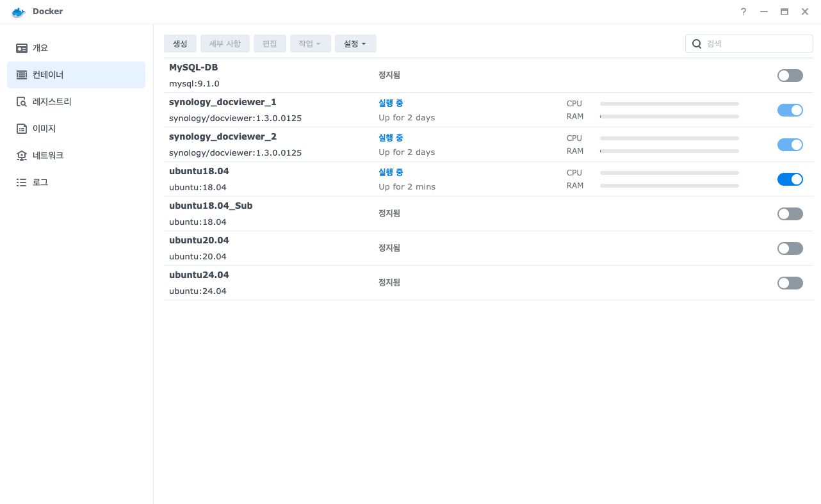Image resolution: width=821 pixels, height=504 pixels.
Task: Open the 작업 action dropdown
Action: (310, 44)
